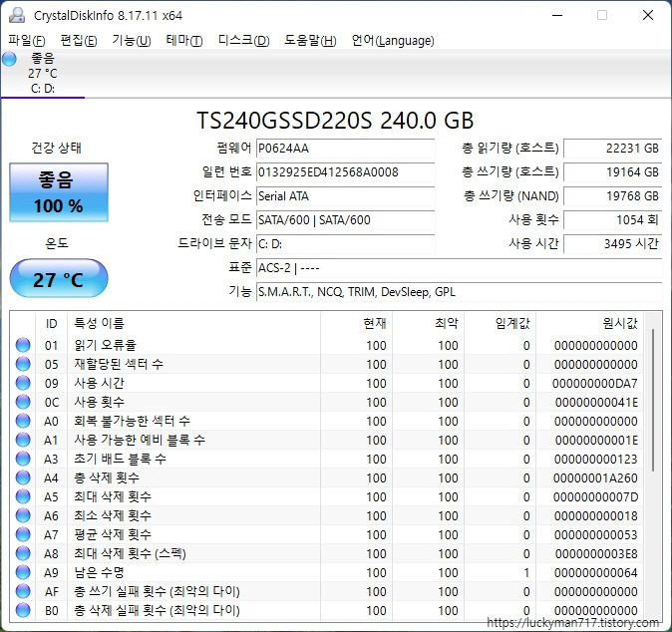
Task: Click the attribute name 최대 삭제 횟수 (스펙)
Action: (x=130, y=553)
